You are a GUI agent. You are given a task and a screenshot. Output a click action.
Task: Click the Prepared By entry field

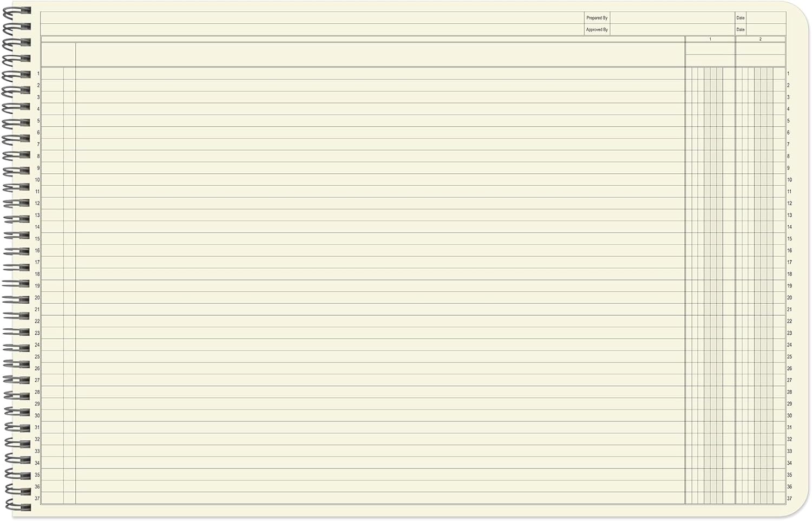point(672,18)
